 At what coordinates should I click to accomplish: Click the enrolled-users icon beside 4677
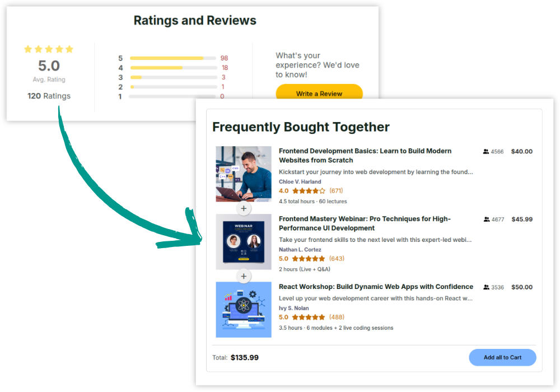[x=487, y=220]
